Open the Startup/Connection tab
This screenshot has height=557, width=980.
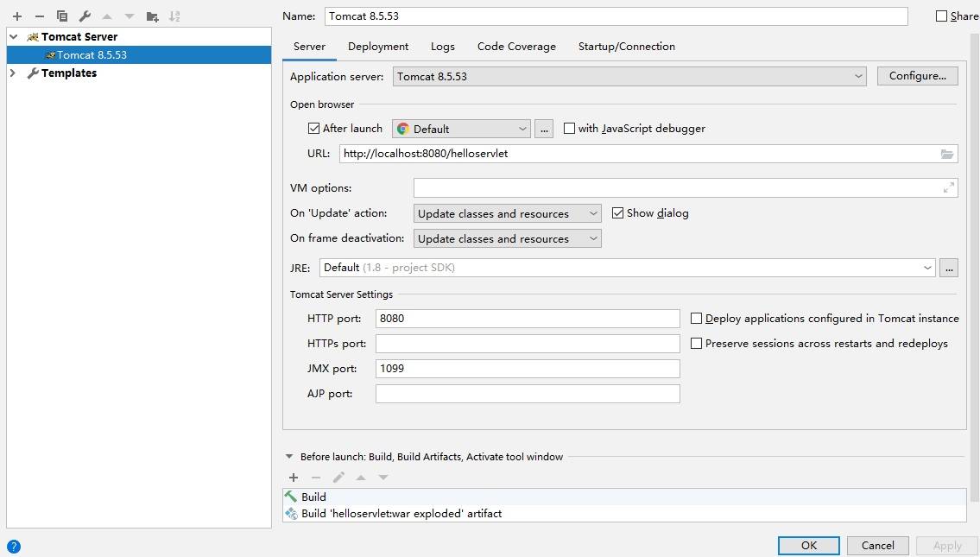tap(626, 47)
